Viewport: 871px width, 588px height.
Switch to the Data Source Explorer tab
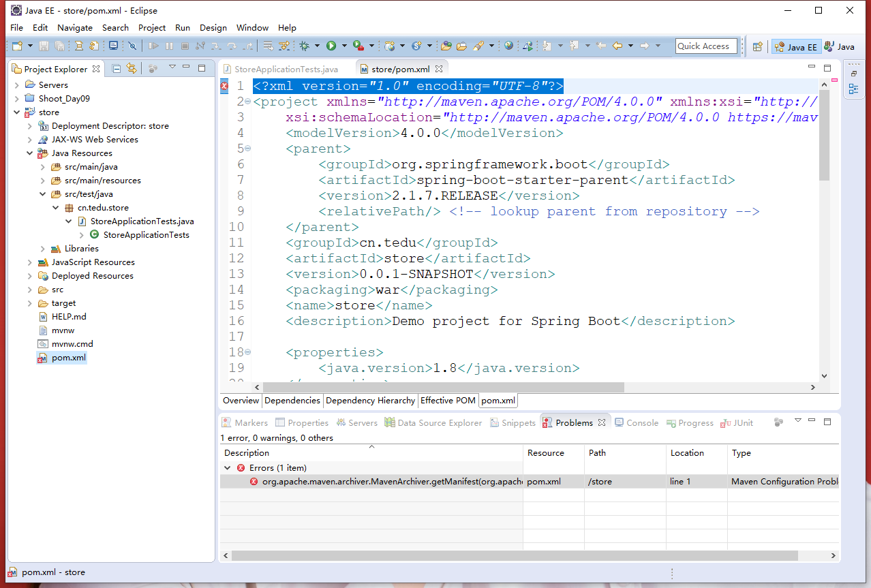[433, 423]
